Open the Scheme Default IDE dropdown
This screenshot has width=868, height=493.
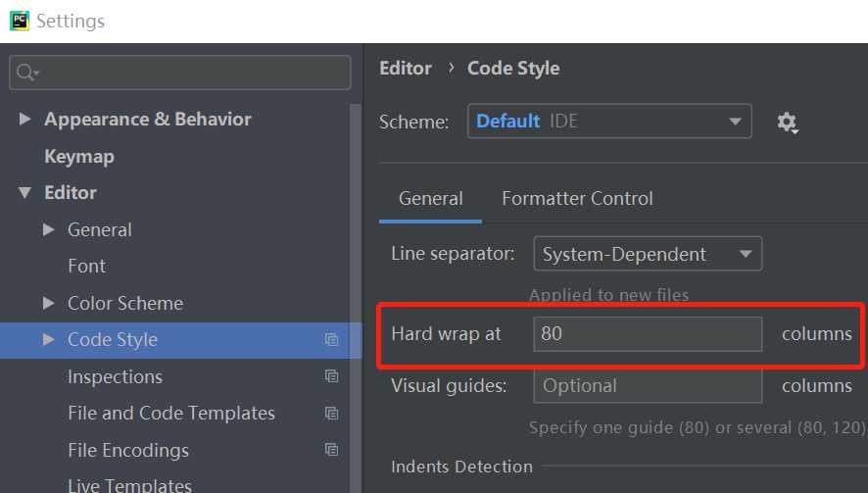pos(608,122)
